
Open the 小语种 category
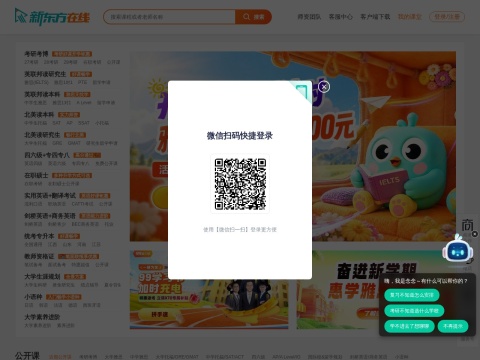33,297
